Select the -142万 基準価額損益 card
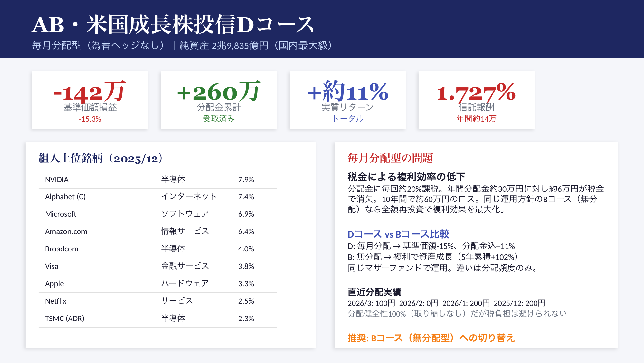This screenshot has width=644, height=363. [x=90, y=100]
